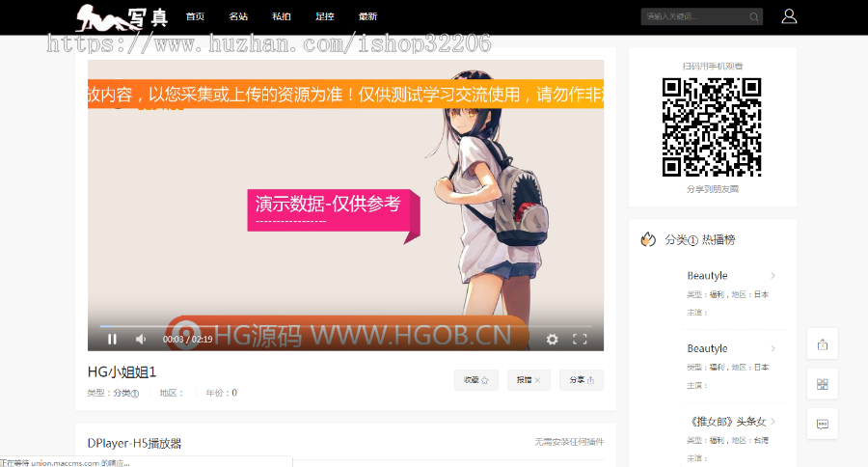Viewport: 868px width, 467px height.
Task: Click the DPlayer-H5播放器 heading
Action: (x=134, y=443)
